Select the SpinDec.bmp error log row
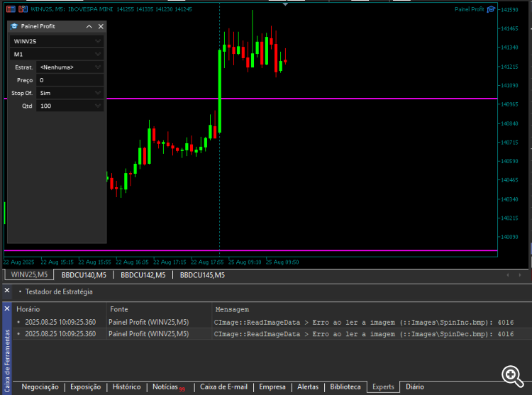 272,334
